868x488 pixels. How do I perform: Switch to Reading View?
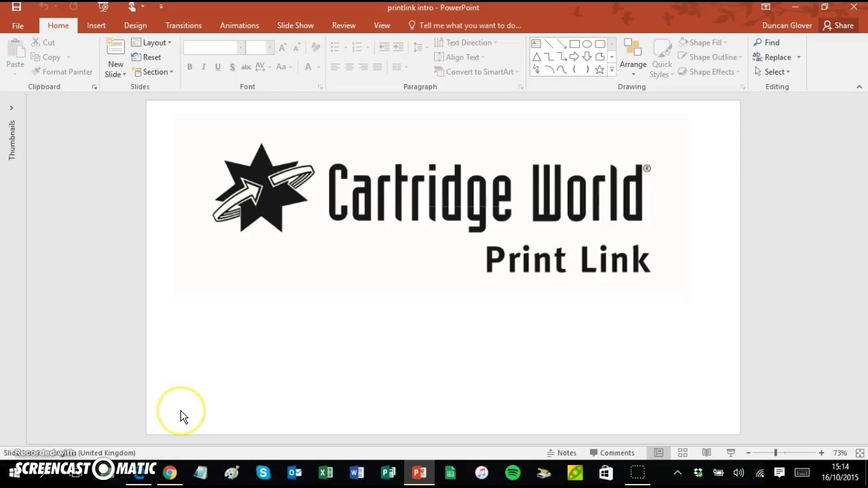point(707,453)
